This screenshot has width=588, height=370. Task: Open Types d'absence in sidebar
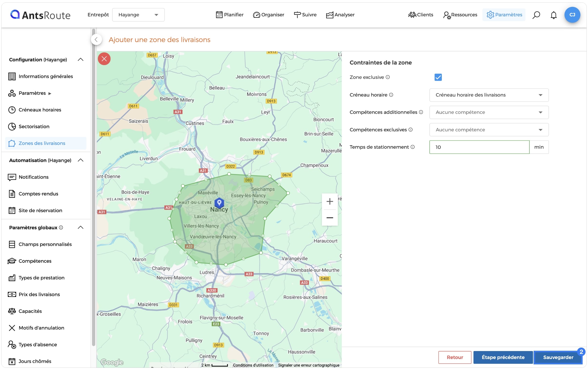(x=46, y=345)
